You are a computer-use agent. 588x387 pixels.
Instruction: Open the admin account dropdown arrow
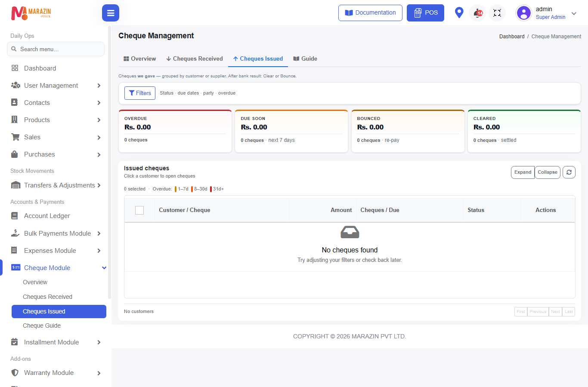tap(574, 13)
